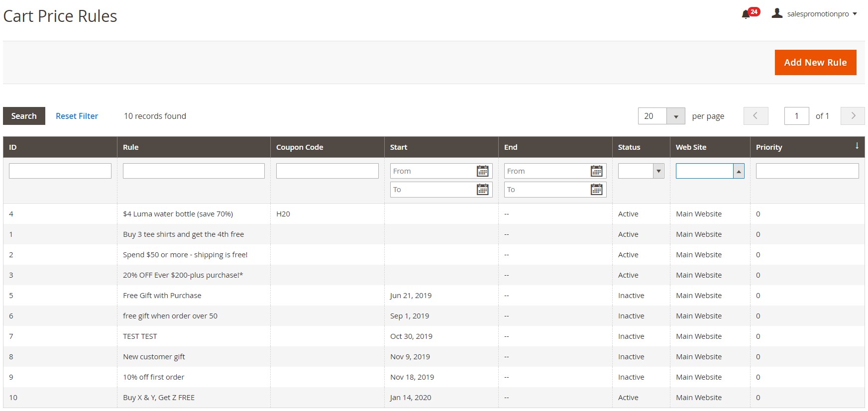Screen dimensions: 868x411
Task: Sort the table by Rule column
Action: pyautogui.click(x=131, y=147)
